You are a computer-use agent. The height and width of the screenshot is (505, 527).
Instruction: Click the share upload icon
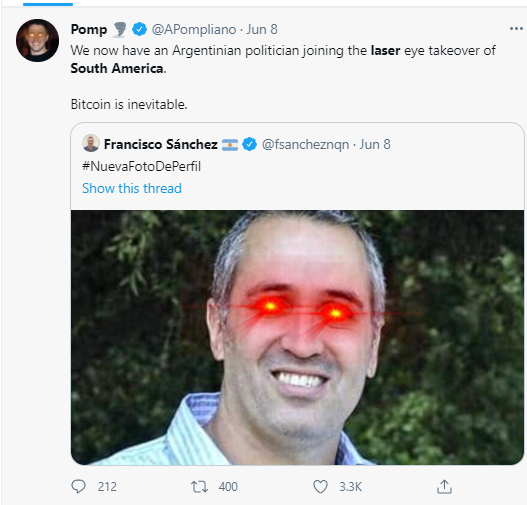tap(444, 486)
